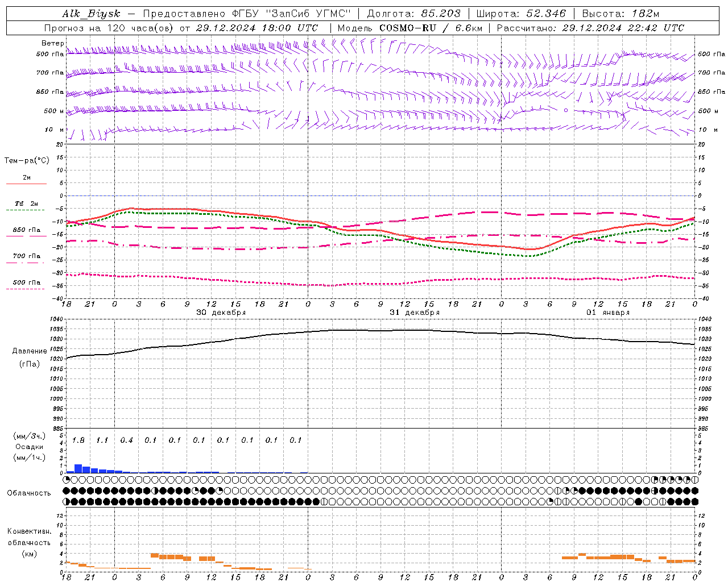Click the "(мм/1ч.)" precipitation unit label
The image size is (728, 582).
click(x=30, y=458)
